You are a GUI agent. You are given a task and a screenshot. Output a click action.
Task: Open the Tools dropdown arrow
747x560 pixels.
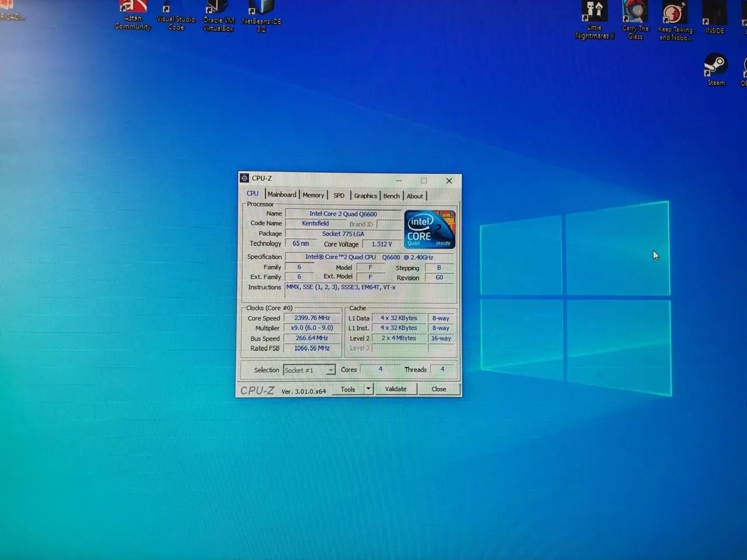pyautogui.click(x=368, y=389)
